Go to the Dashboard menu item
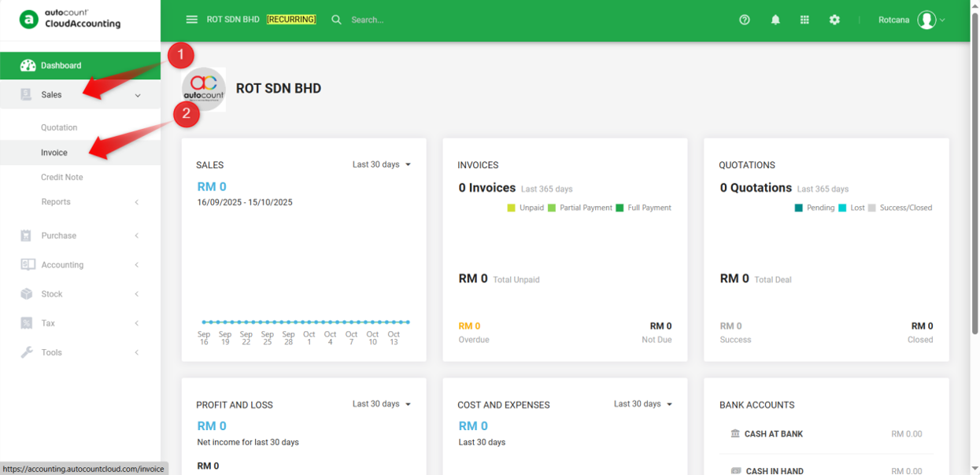 pos(80,65)
